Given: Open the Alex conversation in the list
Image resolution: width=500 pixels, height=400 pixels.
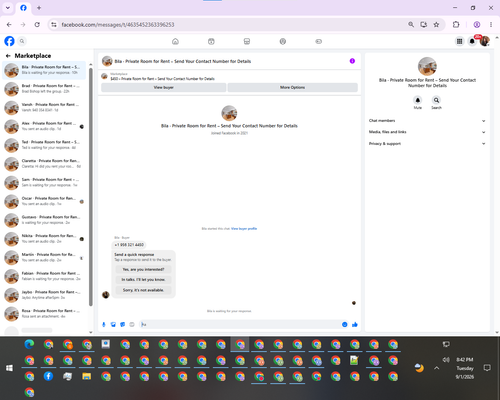Looking at the screenshot, I should [44, 126].
